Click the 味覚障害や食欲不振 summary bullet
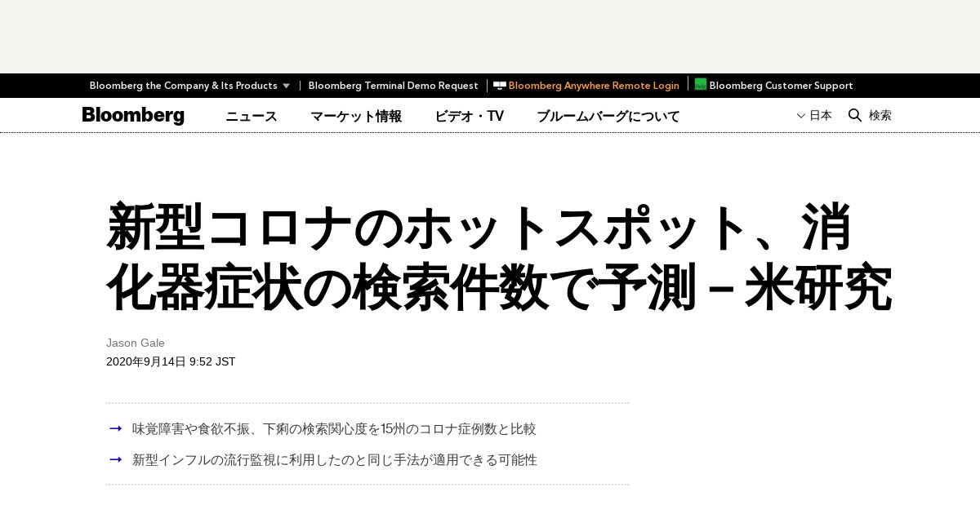This screenshot has width=980, height=514. tap(334, 429)
